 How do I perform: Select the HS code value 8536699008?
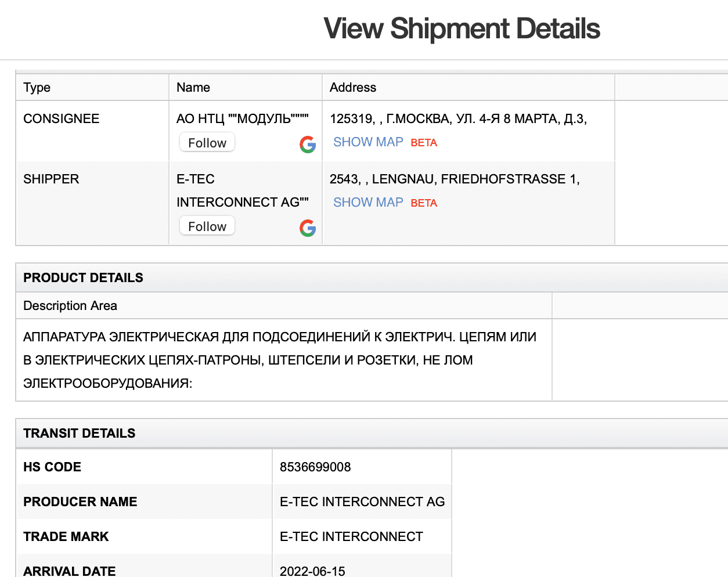315,467
